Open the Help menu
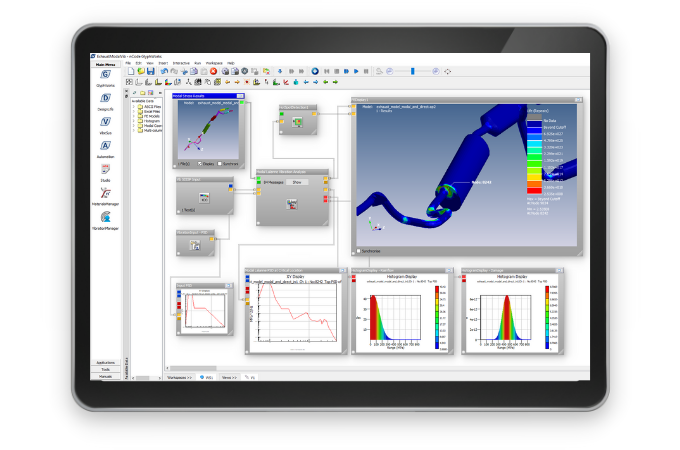Viewport: 680px width, 450px height. [231, 63]
